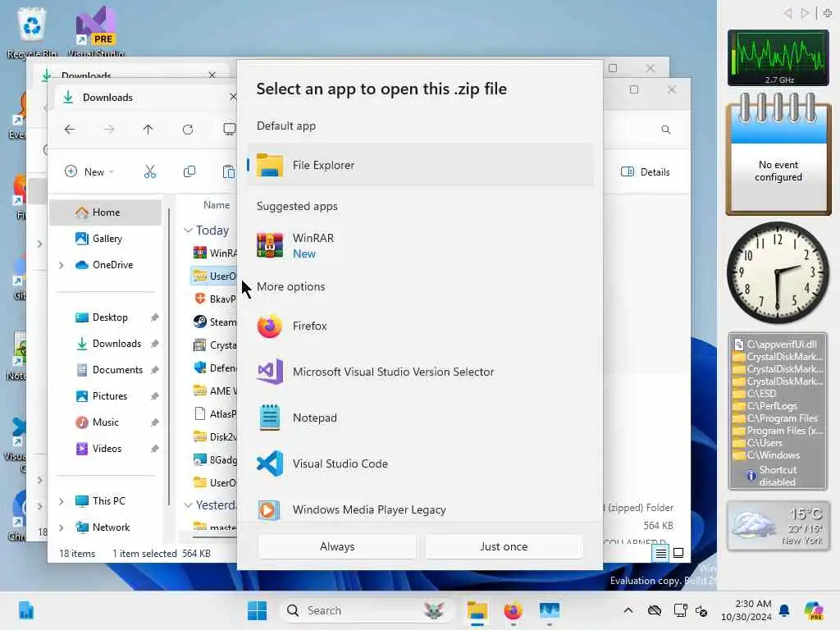840x630 pixels.
Task: Open Gallery in navigation pane
Action: click(106, 239)
